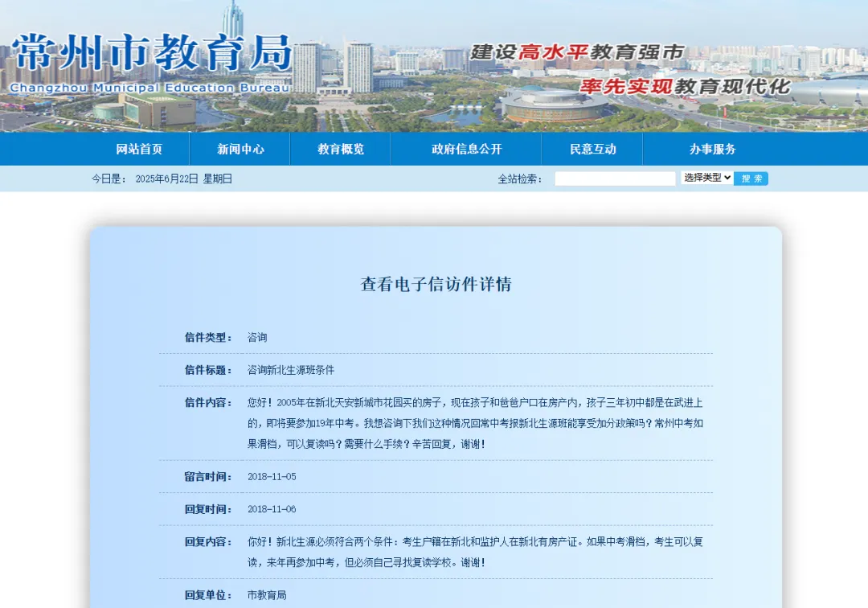Click the letter text starting 您好！2005年在新北
The height and width of the screenshot is (608, 868).
pyautogui.click(x=475, y=423)
